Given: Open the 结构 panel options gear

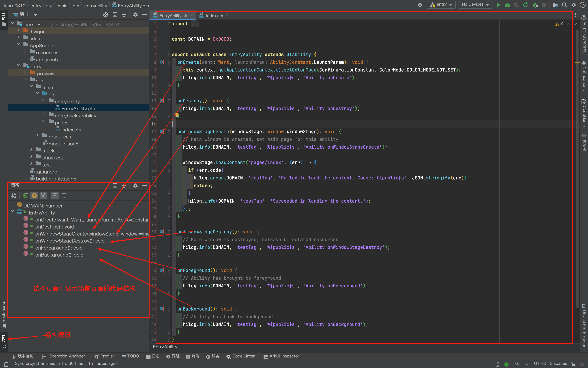Looking at the screenshot, I should point(135,186).
